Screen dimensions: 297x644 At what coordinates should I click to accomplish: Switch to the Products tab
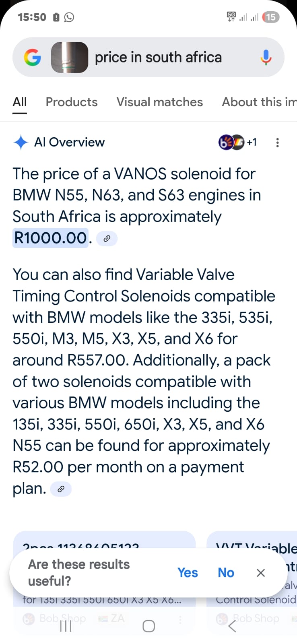pyautogui.click(x=72, y=102)
